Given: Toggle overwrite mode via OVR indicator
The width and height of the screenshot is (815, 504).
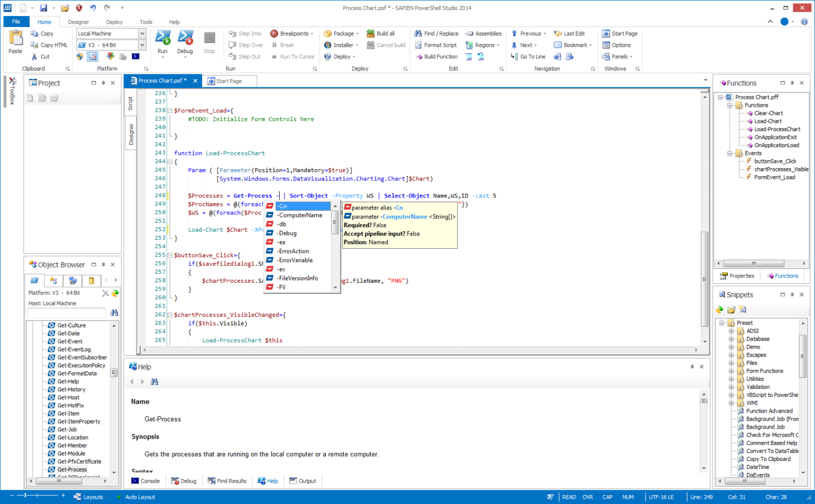Looking at the screenshot, I should click(587, 497).
